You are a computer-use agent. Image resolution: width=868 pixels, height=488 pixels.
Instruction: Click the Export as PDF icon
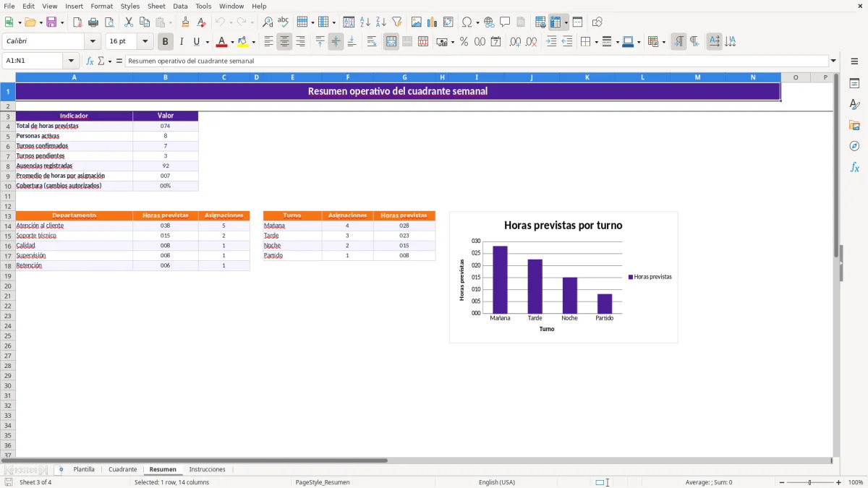tap(77, 22)
